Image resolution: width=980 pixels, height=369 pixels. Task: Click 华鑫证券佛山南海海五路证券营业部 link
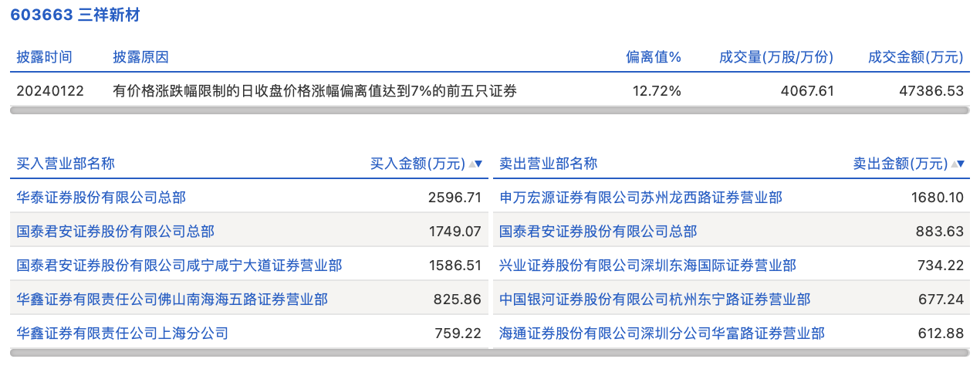click(x=172, y=300)
